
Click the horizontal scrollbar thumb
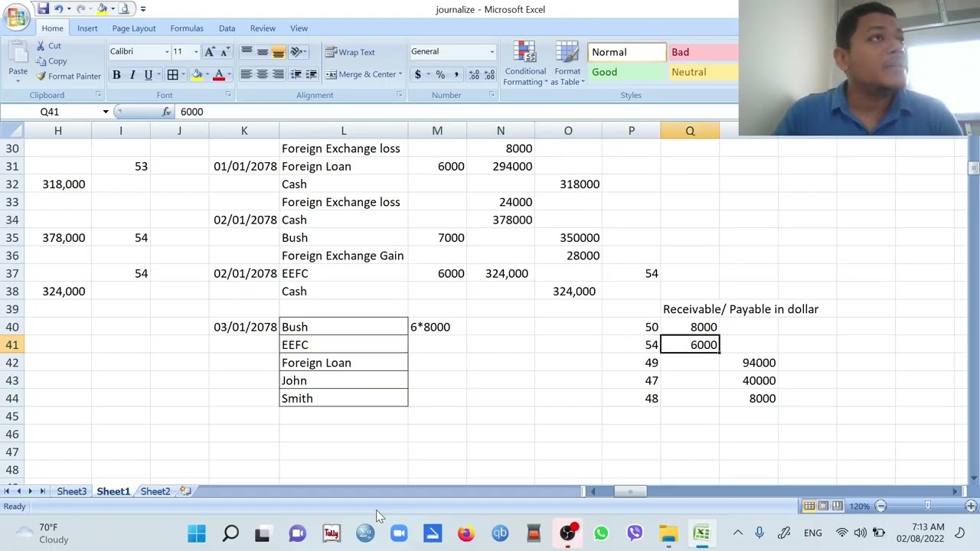tap(632, 491)
